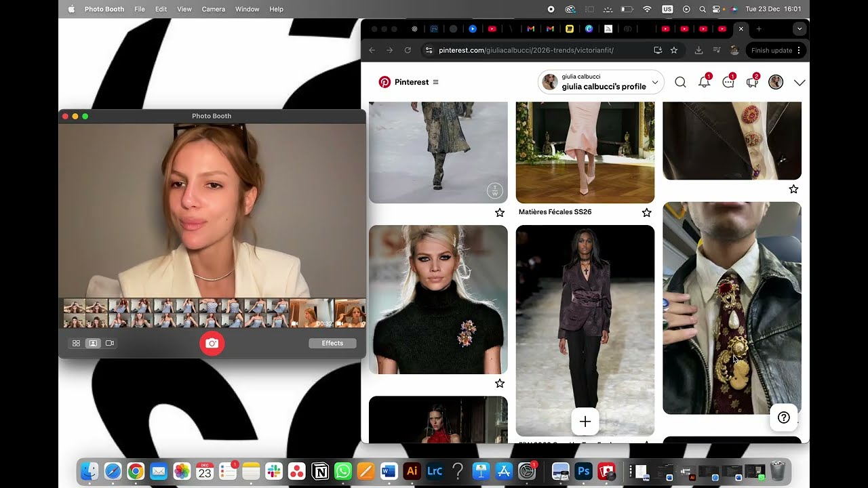Open the Pinterest help question-mark button
Screen dimensions: 868x488
[784, 418]
